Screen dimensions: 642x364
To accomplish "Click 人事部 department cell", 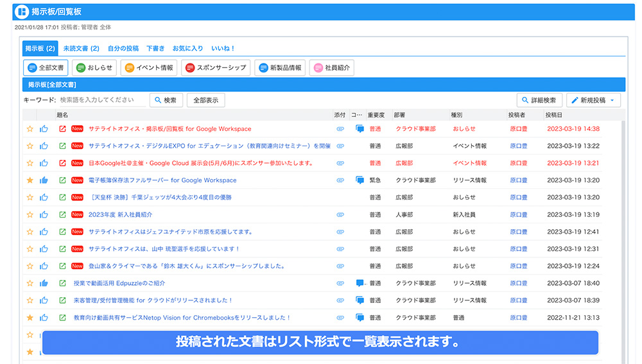I will pyautogui.click(x=404, y=214).
